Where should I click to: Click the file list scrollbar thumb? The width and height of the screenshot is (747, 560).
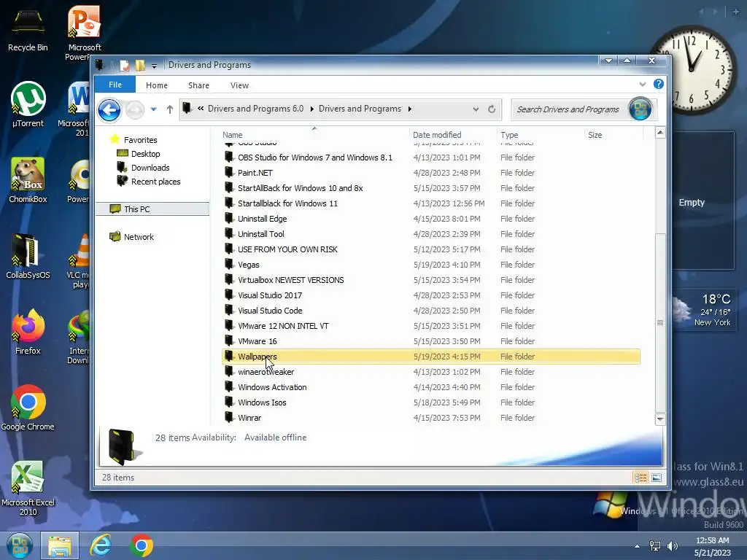[659, 322]
